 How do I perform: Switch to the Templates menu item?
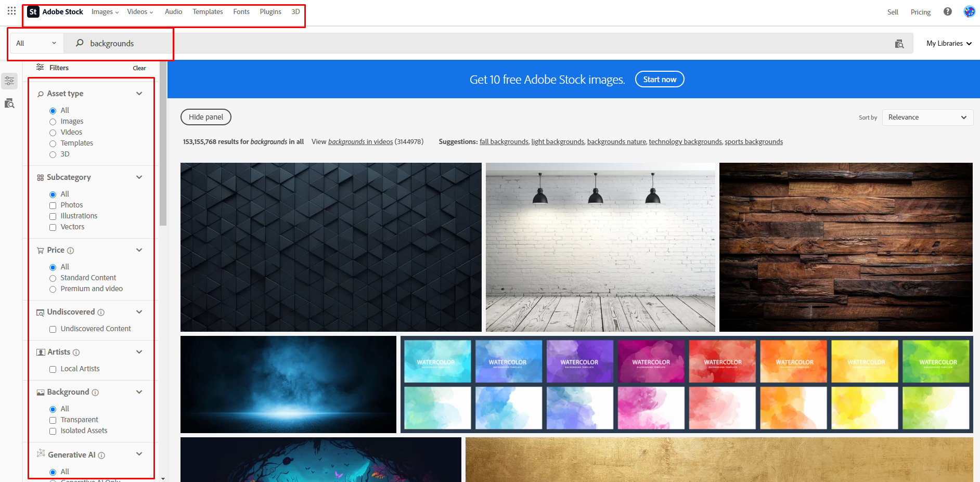[x=207, y=11]
